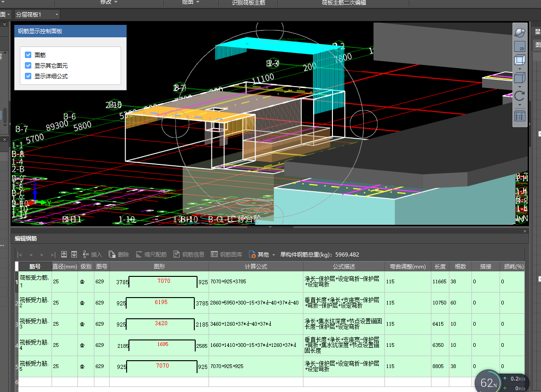Click the 根数 column header

(460, 266)
